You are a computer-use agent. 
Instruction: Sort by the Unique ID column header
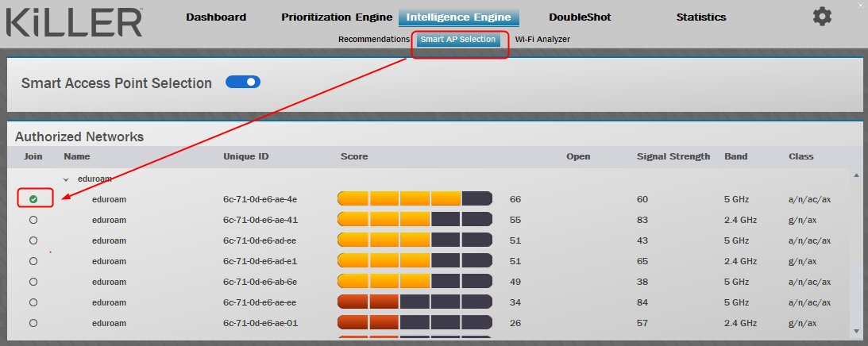click(x=245, y=156)
